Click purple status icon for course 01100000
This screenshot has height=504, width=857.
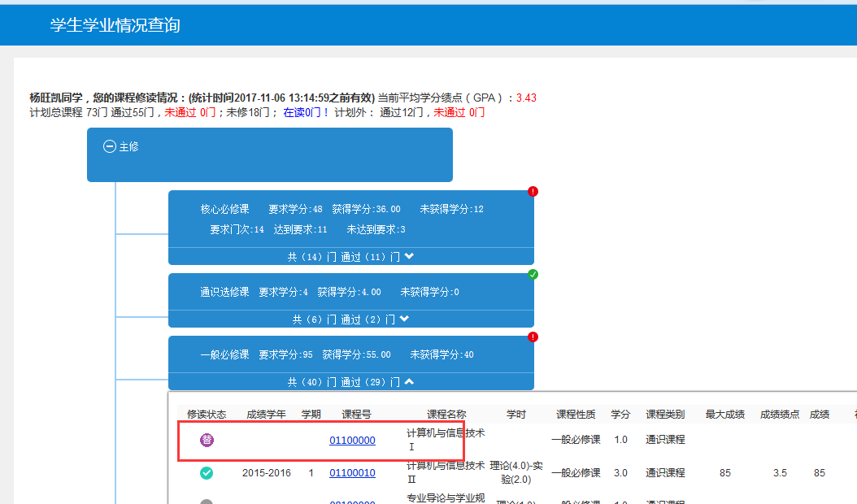(x=207, y=441)
